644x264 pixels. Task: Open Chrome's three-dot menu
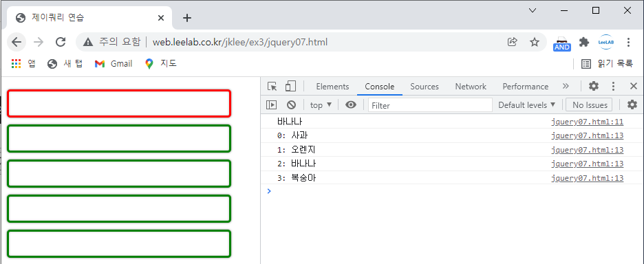click(x=628, y=42)
